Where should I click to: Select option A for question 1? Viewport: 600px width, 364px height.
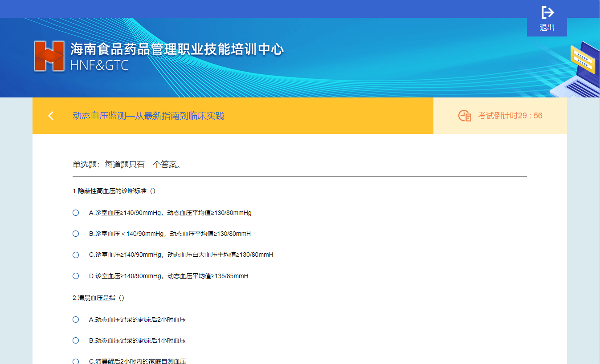point(76,213)
